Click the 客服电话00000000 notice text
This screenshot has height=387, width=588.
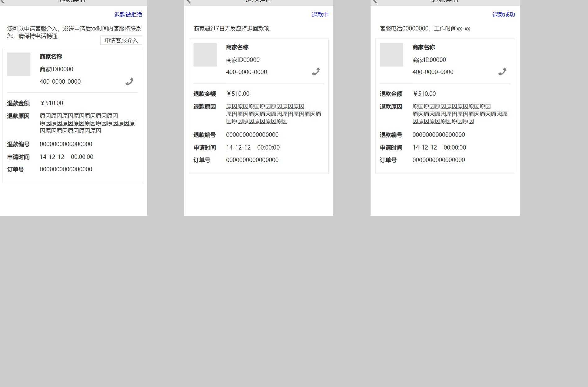pyautogui.click(x=425, y=29)
